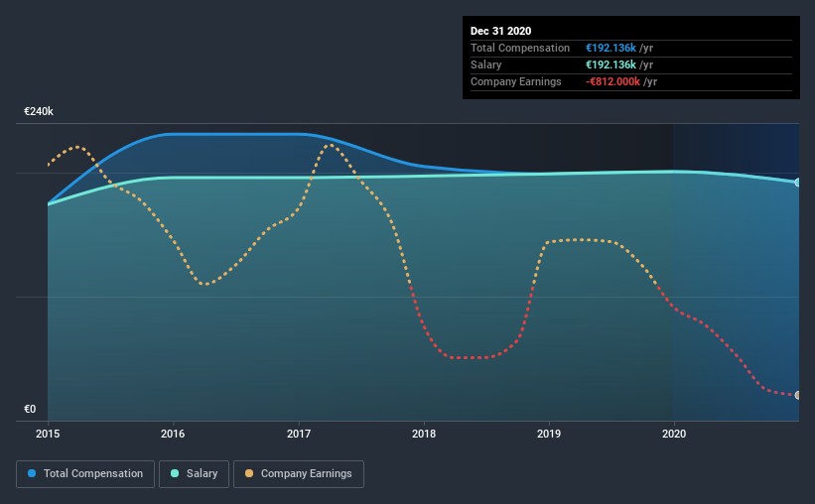Click the 2017 x-axis label
The image size is (815, 504).
pyautogui.click(x=299, y=434)
